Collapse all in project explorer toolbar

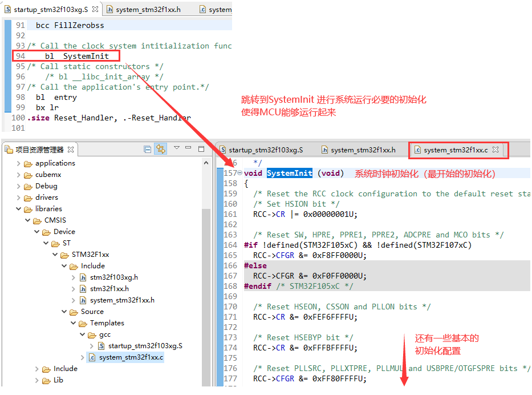[x=147, y=149]
